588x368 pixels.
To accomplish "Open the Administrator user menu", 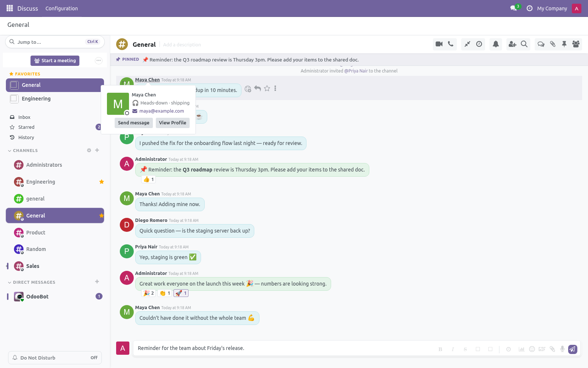I will pyautogui.click(x=577, y=8).
